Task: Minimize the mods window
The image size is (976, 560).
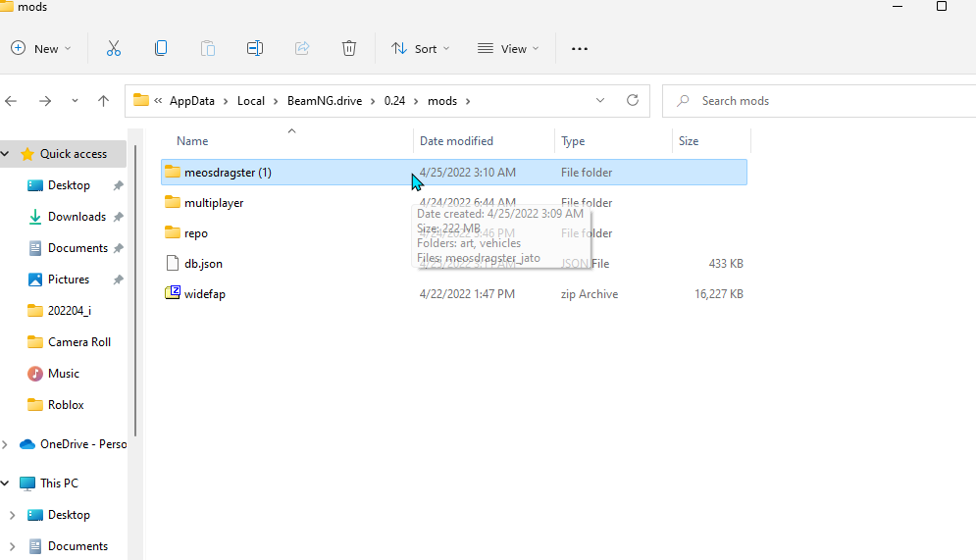Action: 898,6
